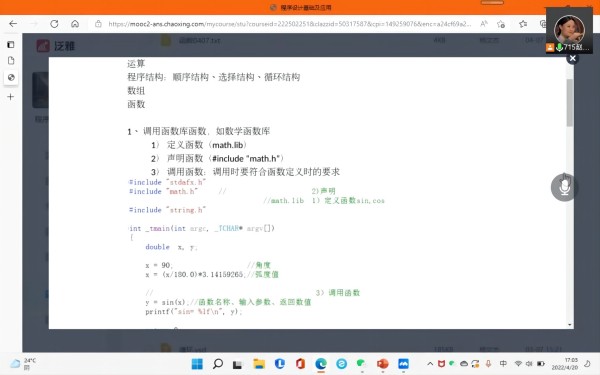Screen dimensions: 600x375
Task: Switch to PowerPoint in the taskbar
Action: (382, 364)
